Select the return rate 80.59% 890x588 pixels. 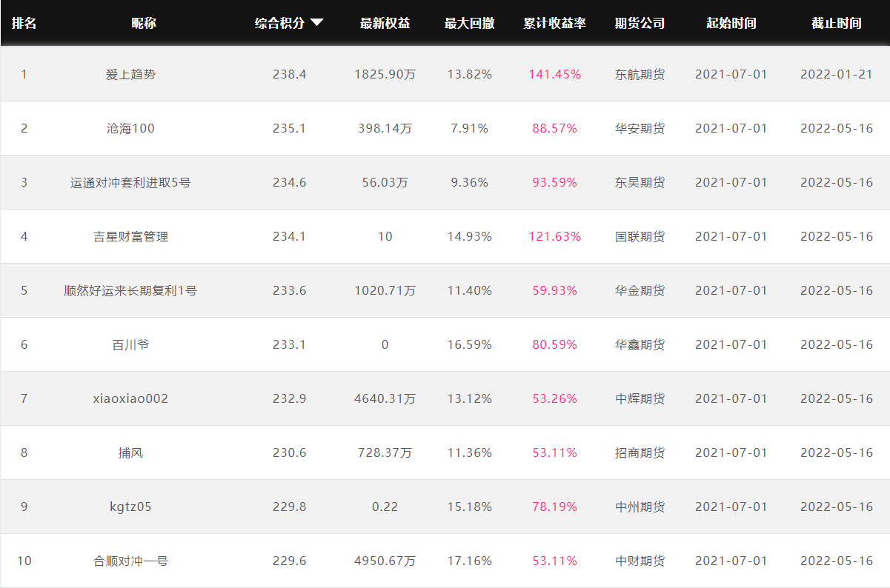(555, 344)
